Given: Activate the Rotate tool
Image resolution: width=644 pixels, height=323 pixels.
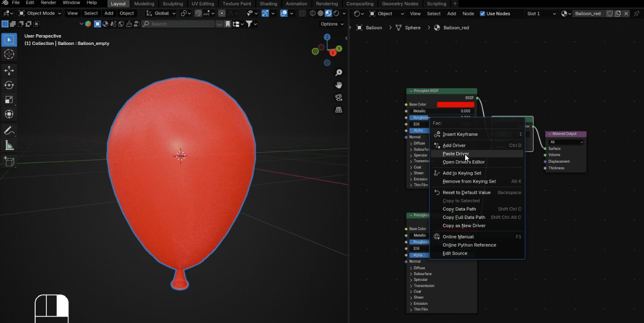Looking at the screenshot, I should point(9,85).
